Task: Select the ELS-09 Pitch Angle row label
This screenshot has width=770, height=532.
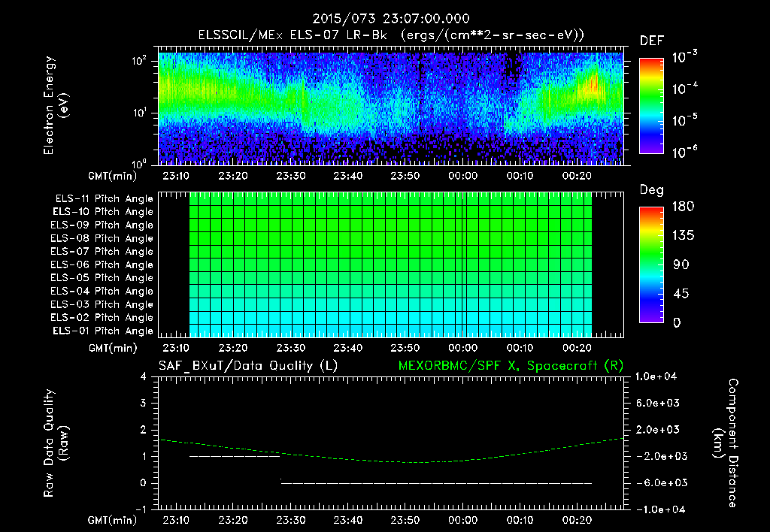Action: click(x=102, y=225)
